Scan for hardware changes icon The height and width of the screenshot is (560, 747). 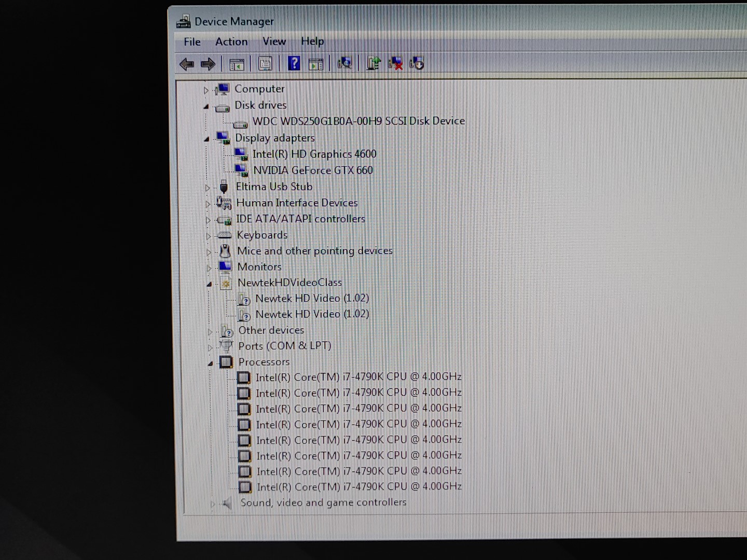(x=344, y=63)
